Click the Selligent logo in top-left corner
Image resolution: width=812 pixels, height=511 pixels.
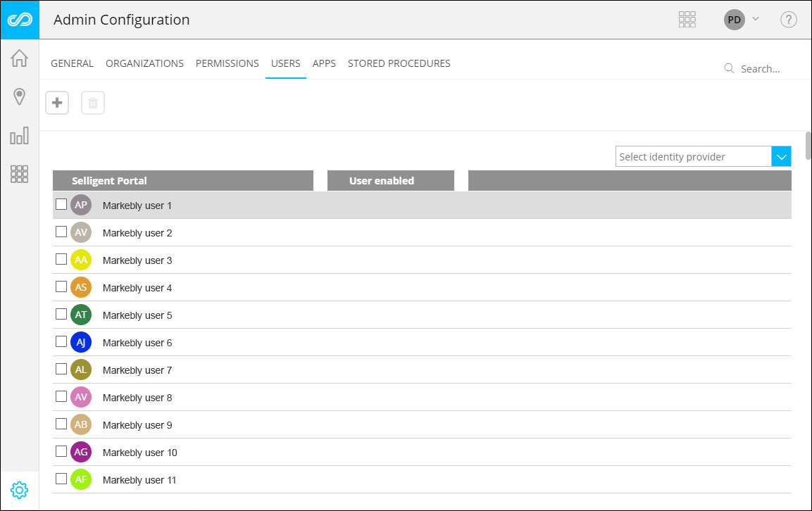pyautogui.click(x=19, y=20)
